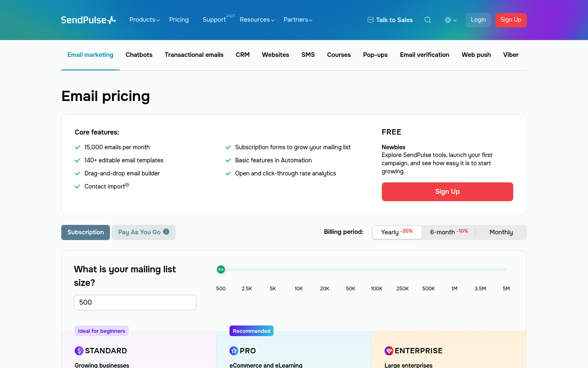Switch to the Chatbots tab

139,55
